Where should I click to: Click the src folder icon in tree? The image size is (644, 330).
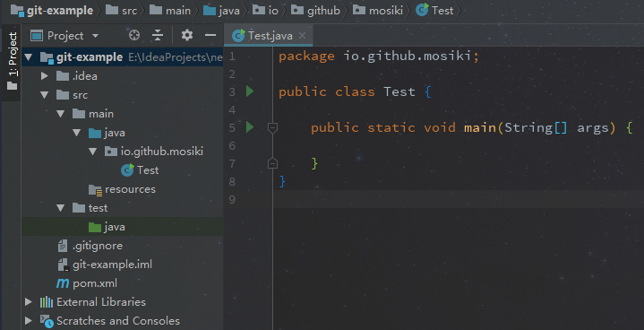click(x=63, y=95)
